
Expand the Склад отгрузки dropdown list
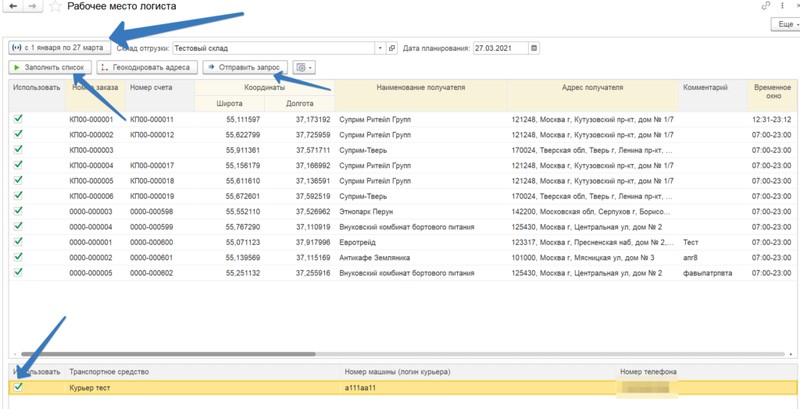[x=380, y=48]
